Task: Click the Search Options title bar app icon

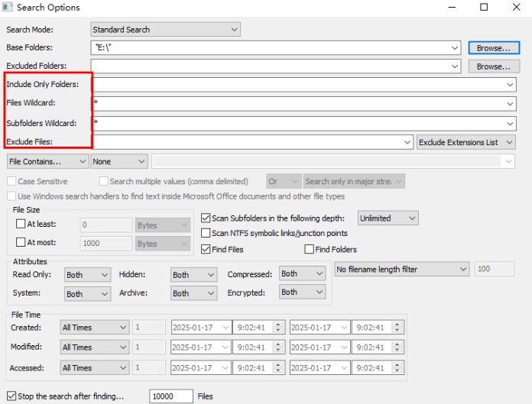Action: (x=8, y=8)
